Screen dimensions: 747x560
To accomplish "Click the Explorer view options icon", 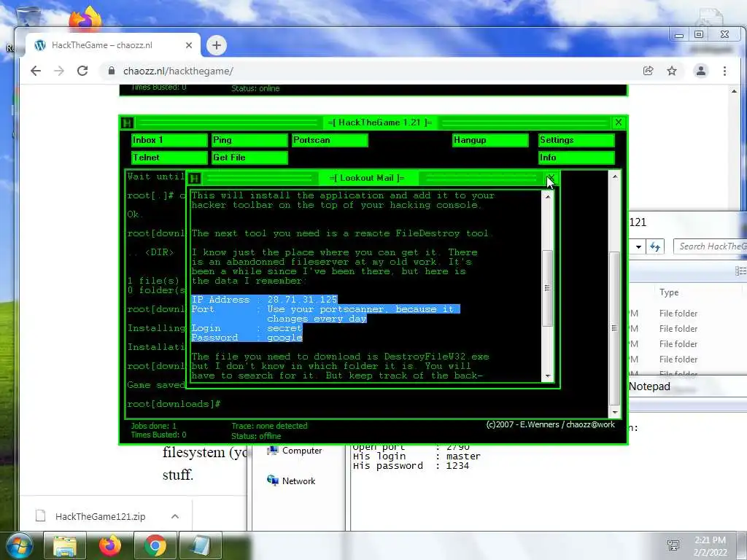I will click(740, 271).
